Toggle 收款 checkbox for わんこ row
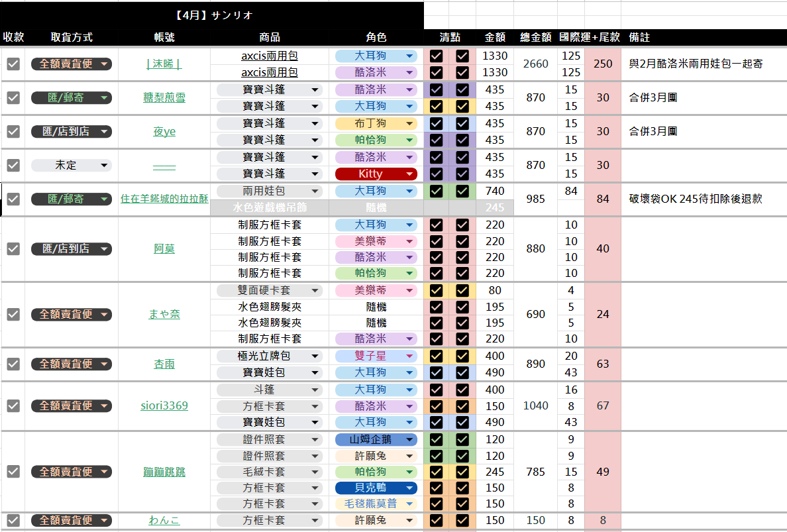The width and height of the screenshot is (787, 532). point(13,521)
